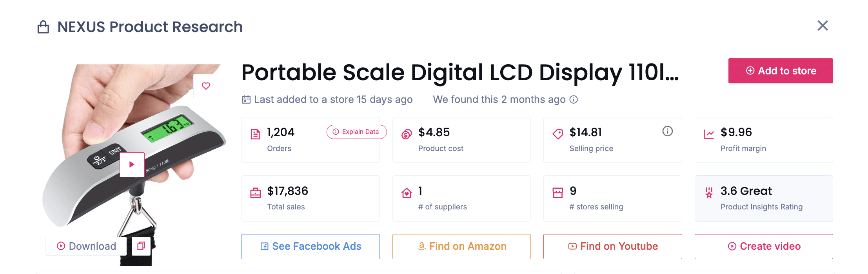Image resolution: width=868 pixels, height=274 pixels.
Task: Open Find on Amazon
Action: click(x=461, y=246)
